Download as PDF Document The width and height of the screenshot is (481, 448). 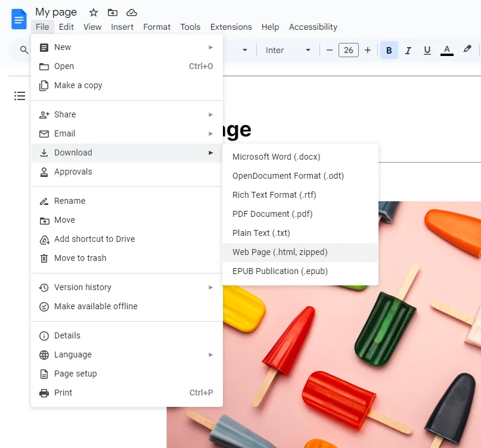point(272,214)
